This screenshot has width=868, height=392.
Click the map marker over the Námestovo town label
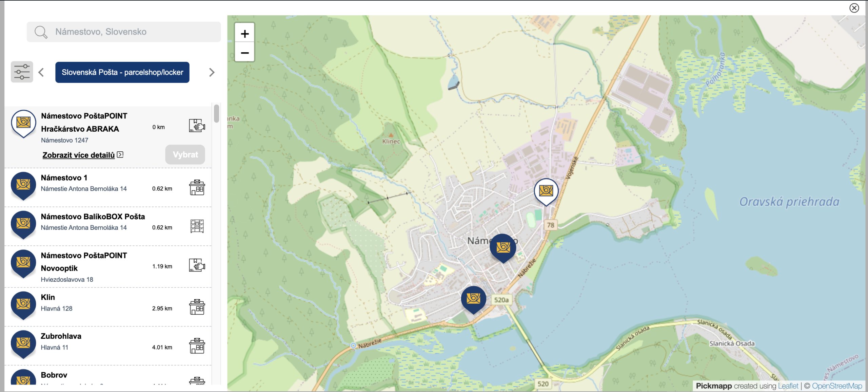coord(503,248)
